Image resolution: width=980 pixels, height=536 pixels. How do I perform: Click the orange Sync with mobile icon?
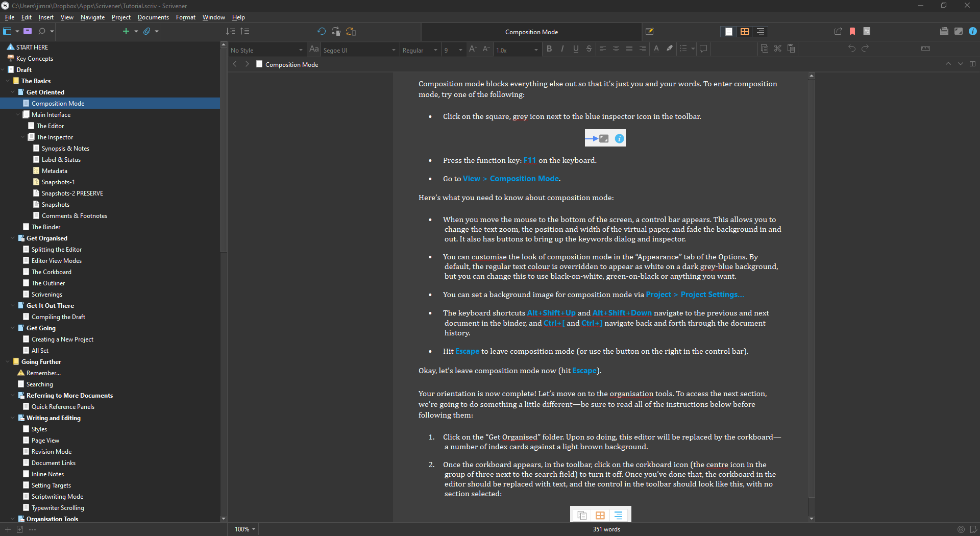click(351, 32)
